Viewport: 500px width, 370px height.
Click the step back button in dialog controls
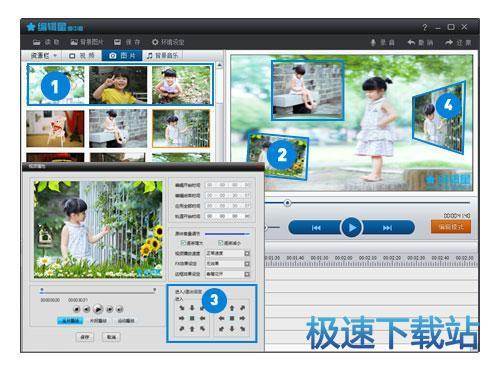tap(87, 309)
